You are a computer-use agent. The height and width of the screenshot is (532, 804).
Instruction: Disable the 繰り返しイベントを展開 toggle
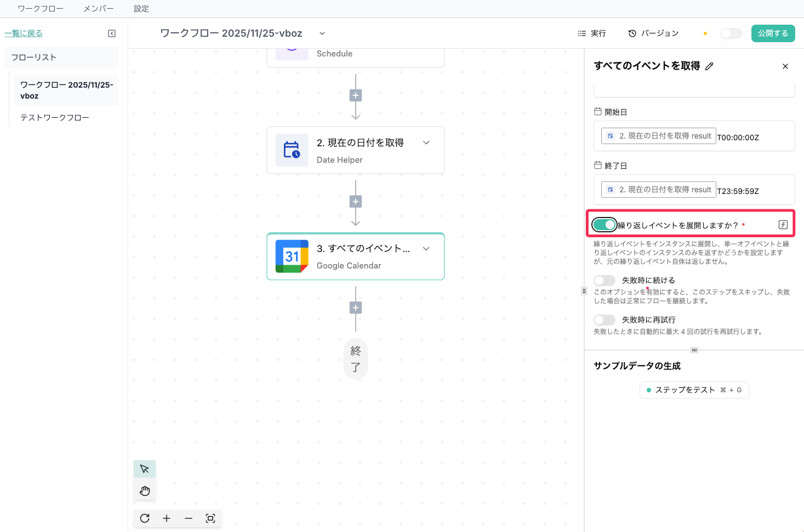pos(605,225)
